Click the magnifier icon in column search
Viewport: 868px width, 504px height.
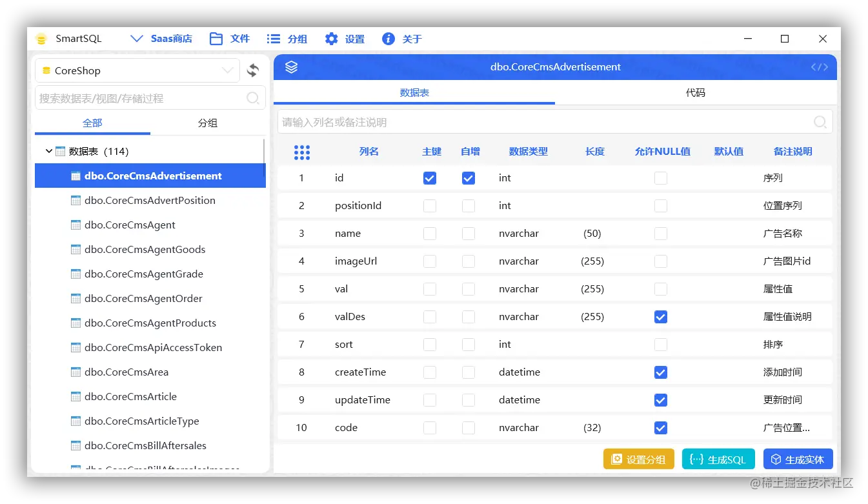[x=820, y=122]
